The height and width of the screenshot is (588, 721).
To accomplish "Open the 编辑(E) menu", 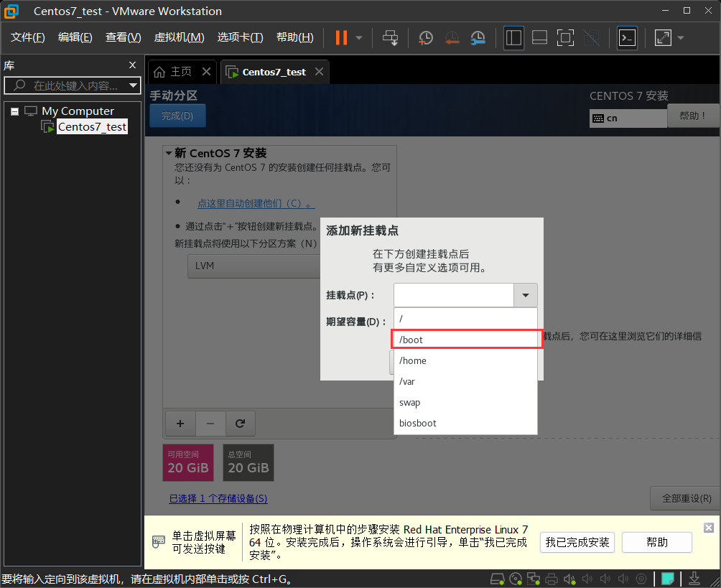I will tap(75, 37).
